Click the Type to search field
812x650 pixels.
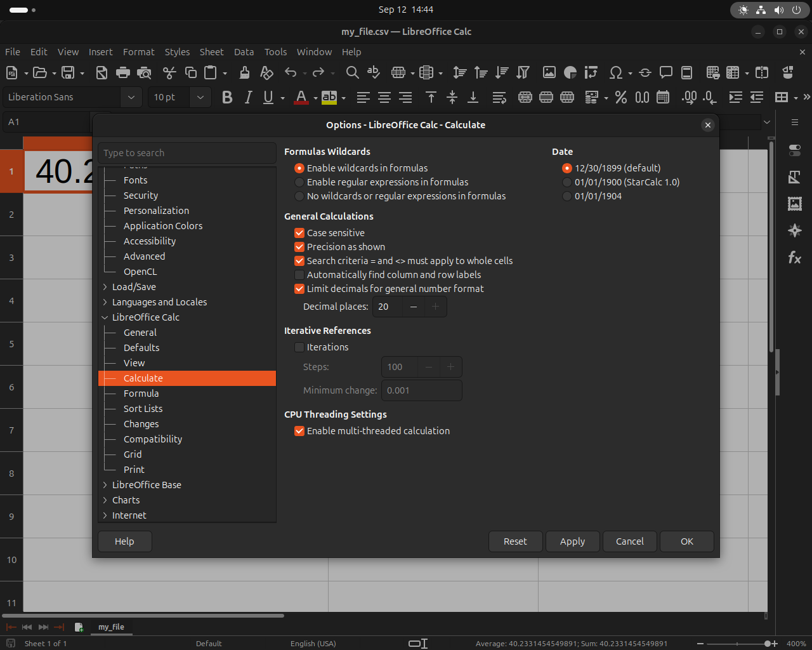pos(187,153)
